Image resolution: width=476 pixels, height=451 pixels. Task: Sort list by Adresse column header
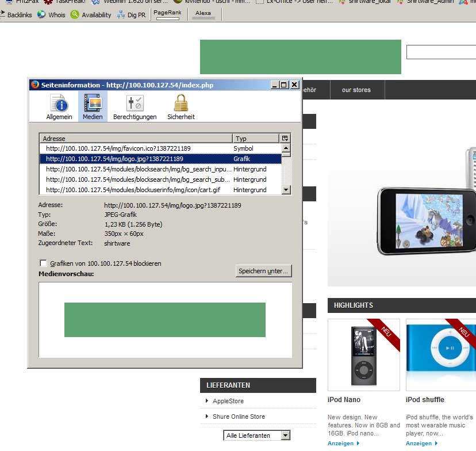(x=136, y=139)
